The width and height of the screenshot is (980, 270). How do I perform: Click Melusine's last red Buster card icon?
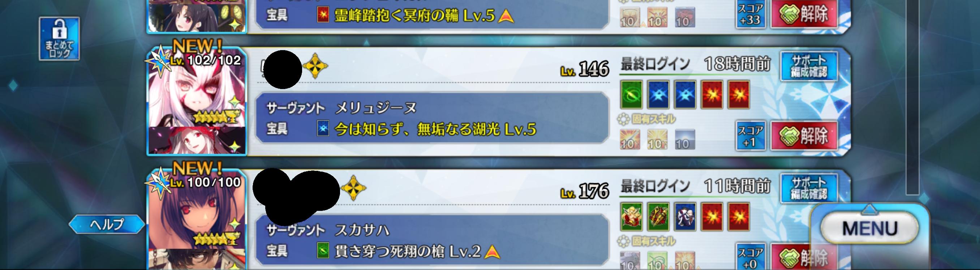[738, 94]
